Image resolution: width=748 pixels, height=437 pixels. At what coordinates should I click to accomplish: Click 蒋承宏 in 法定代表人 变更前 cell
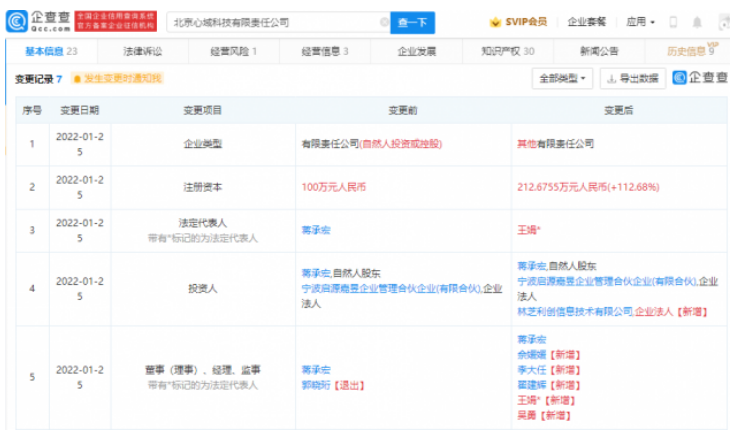(x=316, y=230)
